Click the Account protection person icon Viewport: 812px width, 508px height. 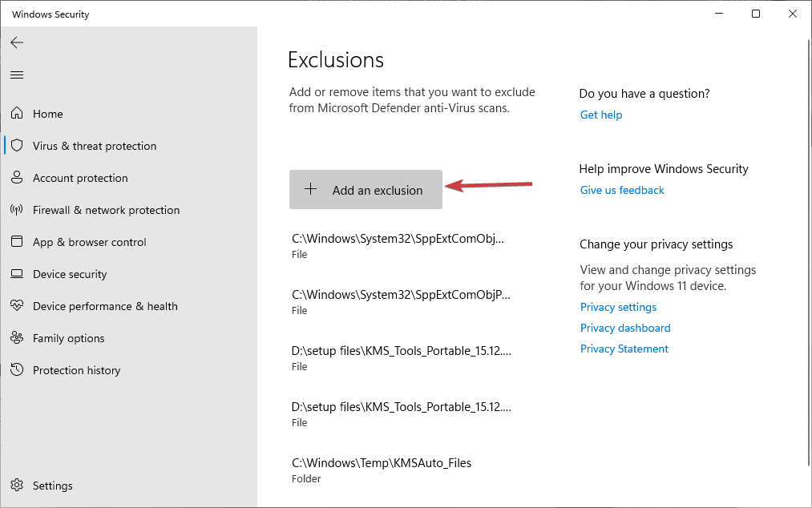(x=17, y=177)
